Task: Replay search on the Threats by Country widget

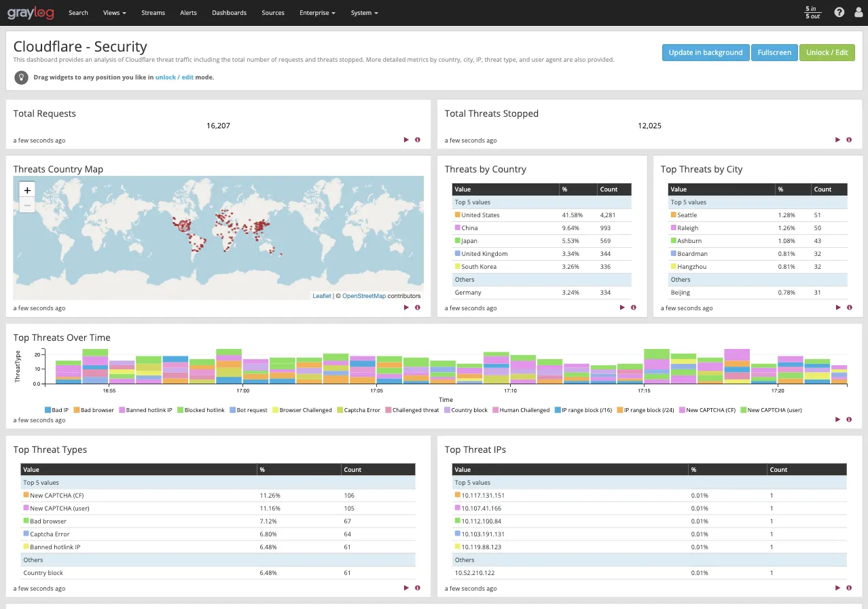Action: coord(622,308)
